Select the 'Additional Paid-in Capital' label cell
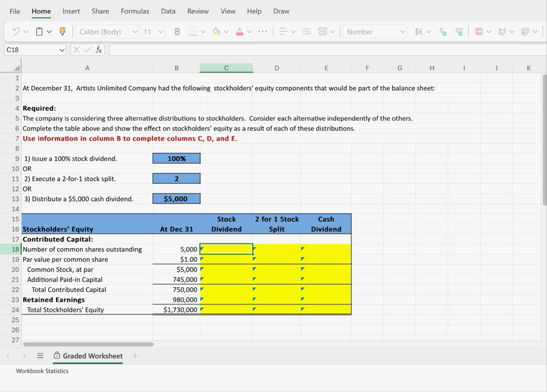Screen dimensions: 547x392 (x=87, y=279)
